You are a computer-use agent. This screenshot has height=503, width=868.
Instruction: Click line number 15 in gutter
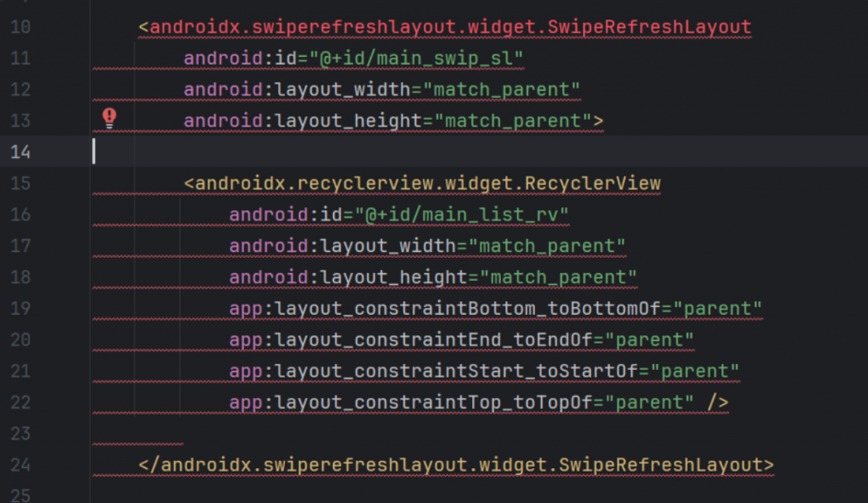pos(20,183)
